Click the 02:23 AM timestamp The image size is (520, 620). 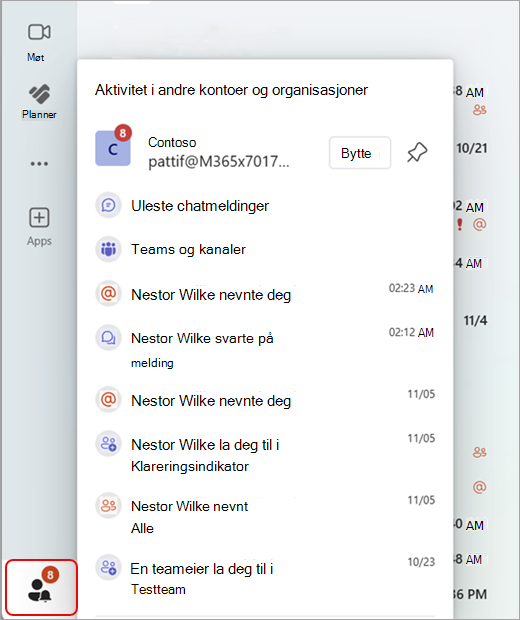click(x=411, y=289)
